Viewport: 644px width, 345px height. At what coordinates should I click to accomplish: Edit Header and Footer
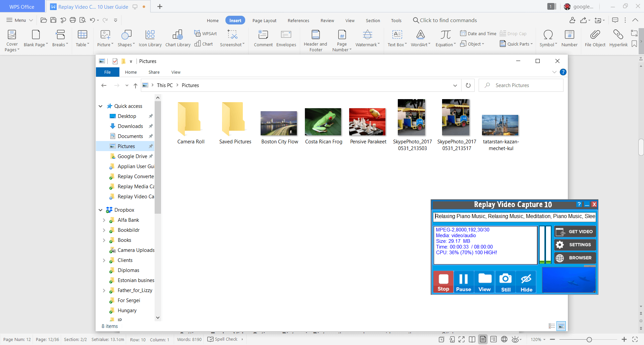point(315,41)
